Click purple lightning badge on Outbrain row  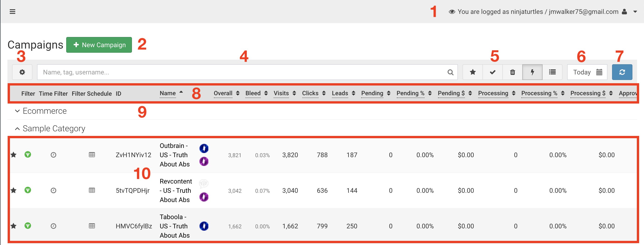point(204,161)
